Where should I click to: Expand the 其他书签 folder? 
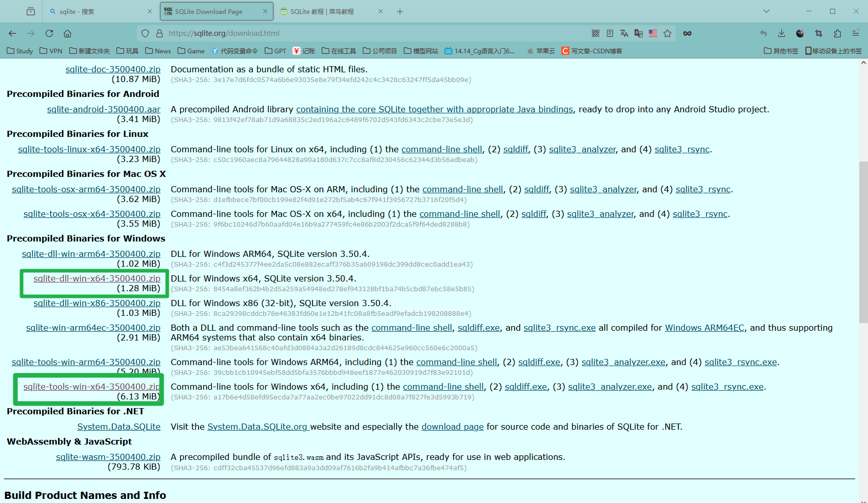click(781, 51)
